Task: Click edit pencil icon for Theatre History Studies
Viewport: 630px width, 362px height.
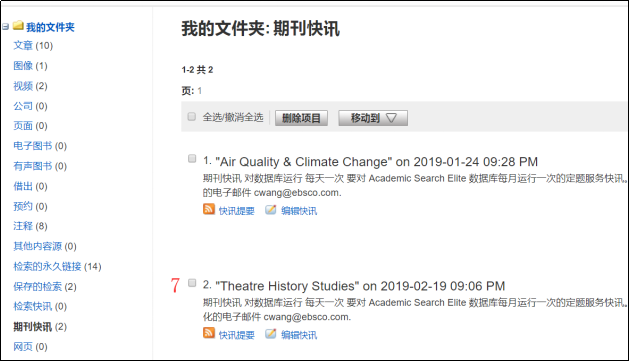Action: tap(271, 334)
